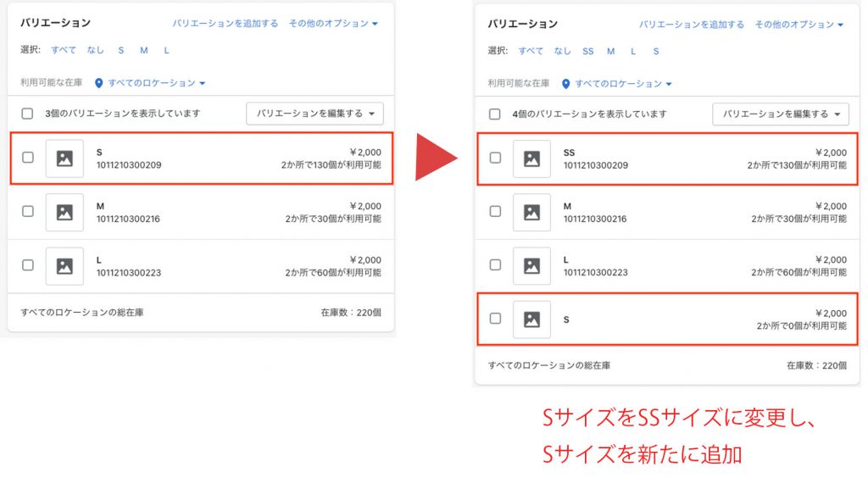Open バリエーションを編集する dropdown in 3-variation panel
The width and height of the screenshot is (868, 478).
[x=314, y=114]
